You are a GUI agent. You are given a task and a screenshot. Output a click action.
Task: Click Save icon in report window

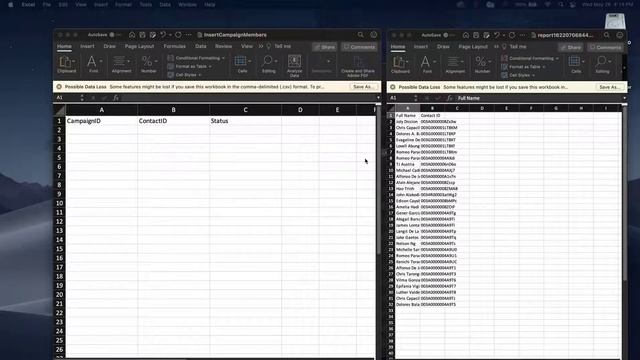[x=476, y=36]
